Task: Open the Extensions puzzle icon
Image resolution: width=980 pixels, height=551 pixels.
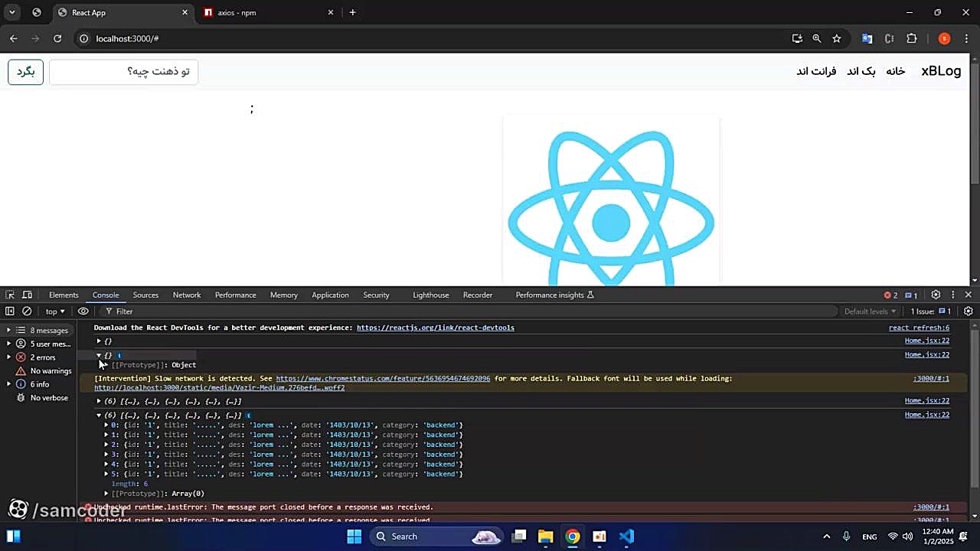Action: coord(912,38)
